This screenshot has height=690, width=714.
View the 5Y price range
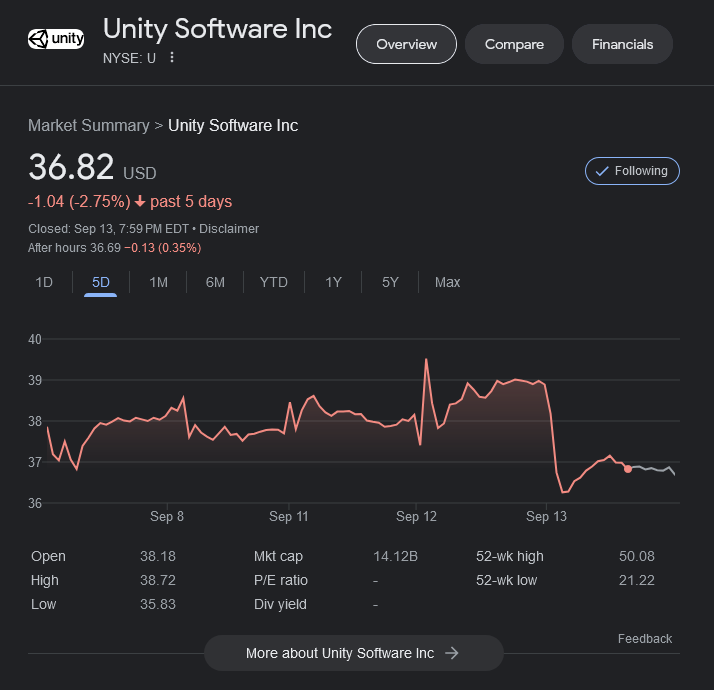point(390,282)
